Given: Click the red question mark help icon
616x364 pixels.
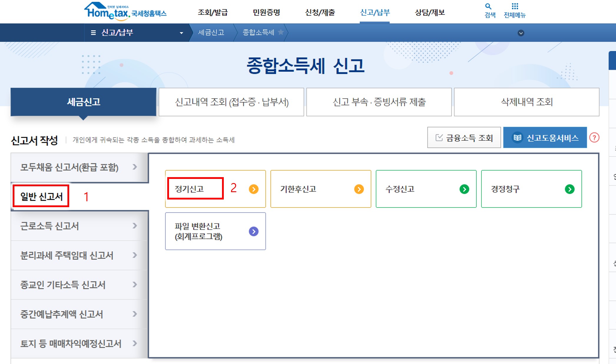Looking at the screenshot, I should tap(594, 137).
